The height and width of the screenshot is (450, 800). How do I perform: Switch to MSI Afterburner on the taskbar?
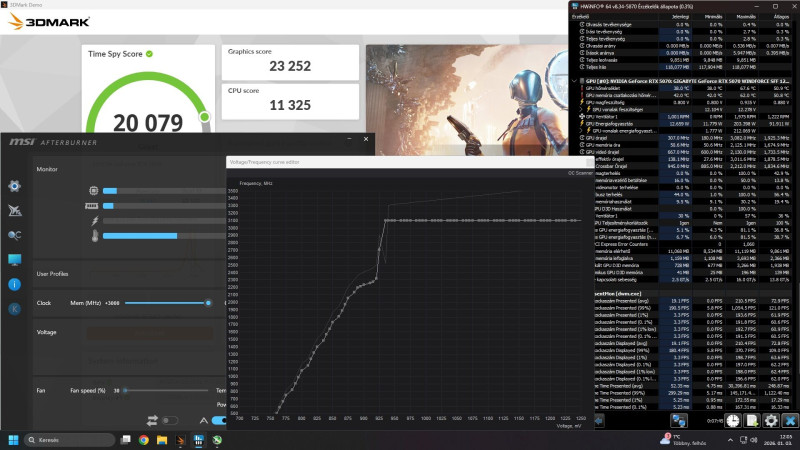pos(217,440)
